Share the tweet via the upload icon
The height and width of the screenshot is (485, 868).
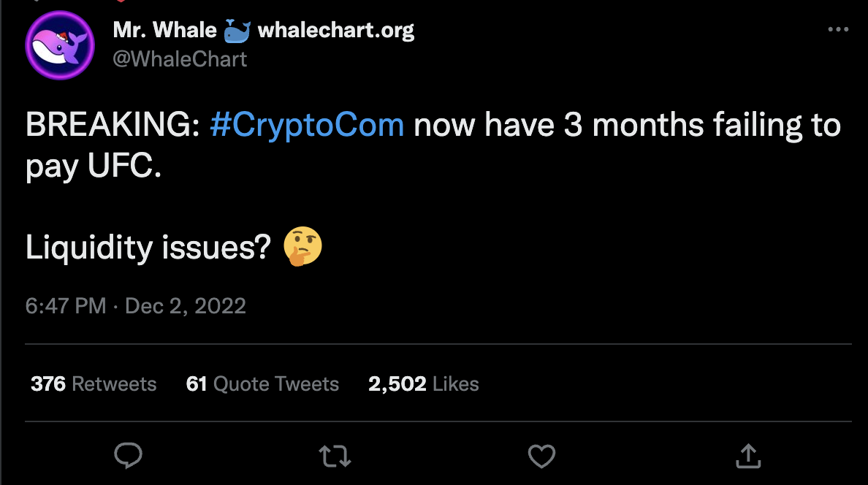click(x=748, y=456)
